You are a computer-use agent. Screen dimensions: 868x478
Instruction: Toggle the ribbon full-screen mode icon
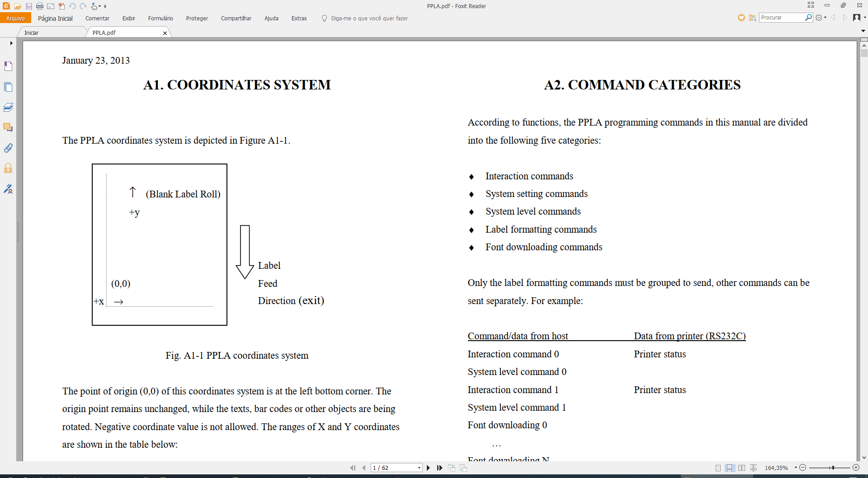[x=811, y=5]
